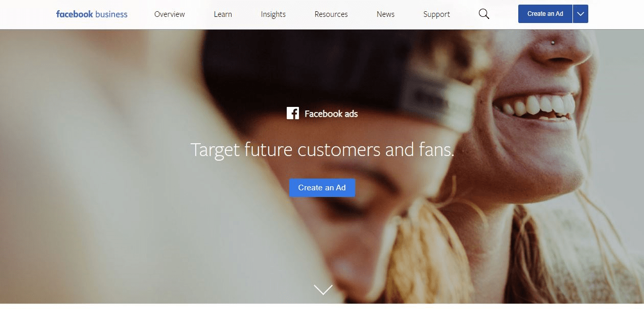Click the 'Target future customers and fans' headline
644x309 pixels.
(323, 150)
